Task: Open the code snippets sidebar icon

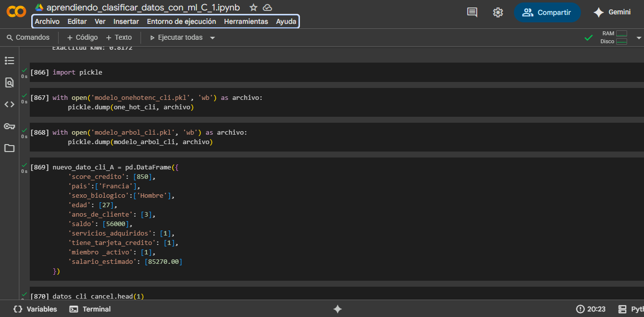Action: pyautogui.click(x=9, y=104)
